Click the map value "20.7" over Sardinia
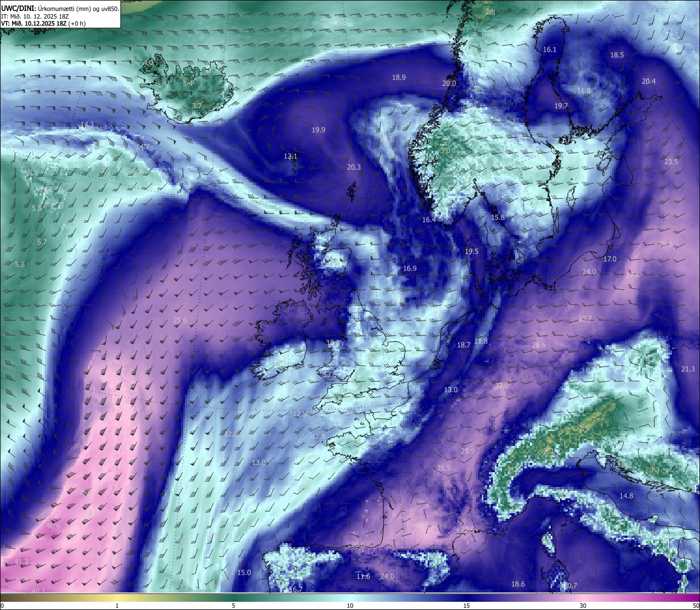Image resolution: width=700 pixels, height=610 pixels. pos(570,586)
